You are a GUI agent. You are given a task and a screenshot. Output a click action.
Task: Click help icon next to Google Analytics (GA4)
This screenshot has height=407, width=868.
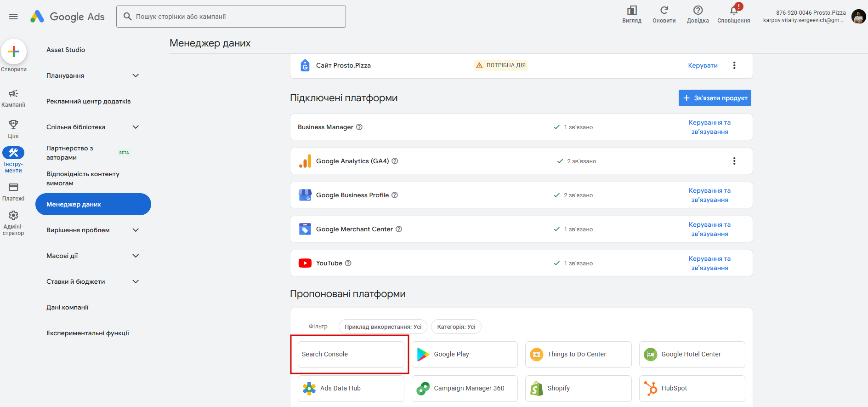395,161
